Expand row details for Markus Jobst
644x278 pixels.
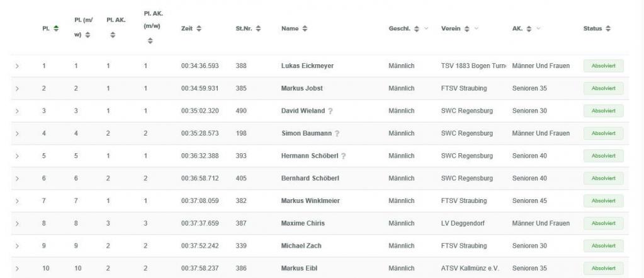click(x=17, y=88)
